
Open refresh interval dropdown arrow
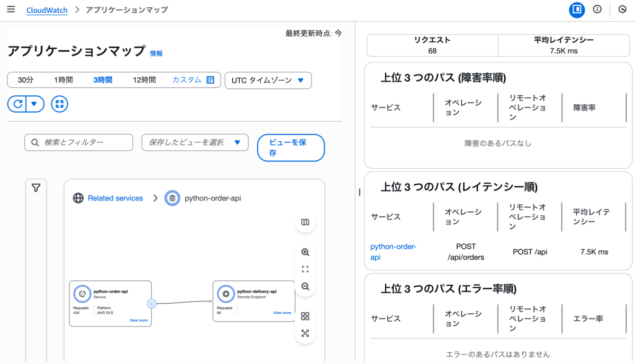pyautogui.click(x=34, y=104)
